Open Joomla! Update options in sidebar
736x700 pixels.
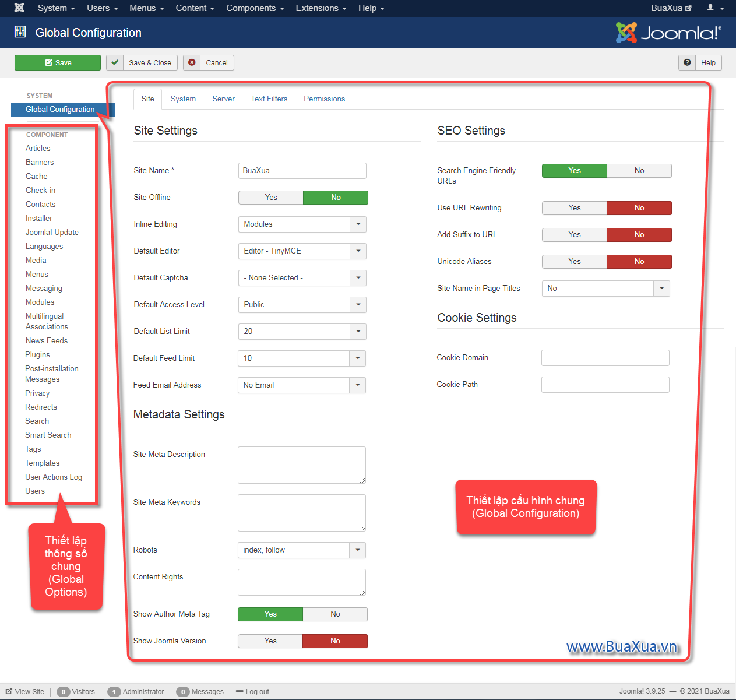tap(52, 233)
